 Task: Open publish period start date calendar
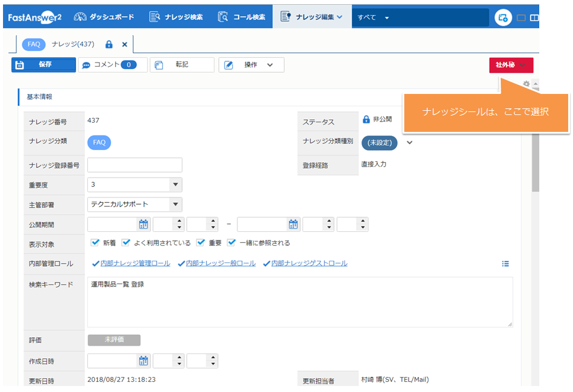[143, 225]
